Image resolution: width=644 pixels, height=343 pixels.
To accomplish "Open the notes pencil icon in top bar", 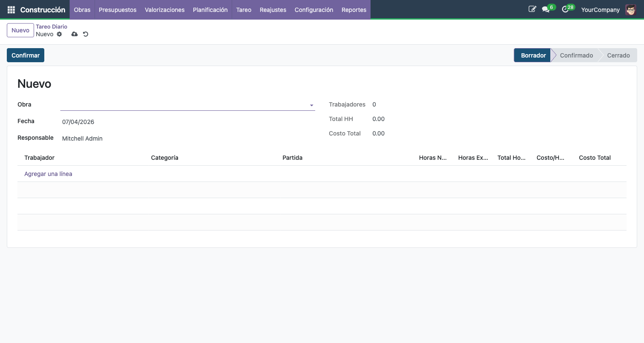I will pos(532,9).
